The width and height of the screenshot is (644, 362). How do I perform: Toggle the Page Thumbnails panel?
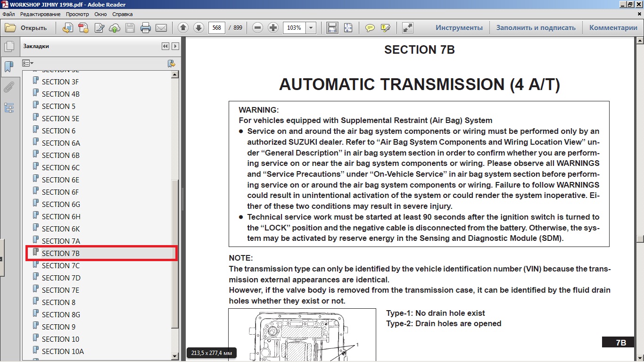(x=8, y=47)
